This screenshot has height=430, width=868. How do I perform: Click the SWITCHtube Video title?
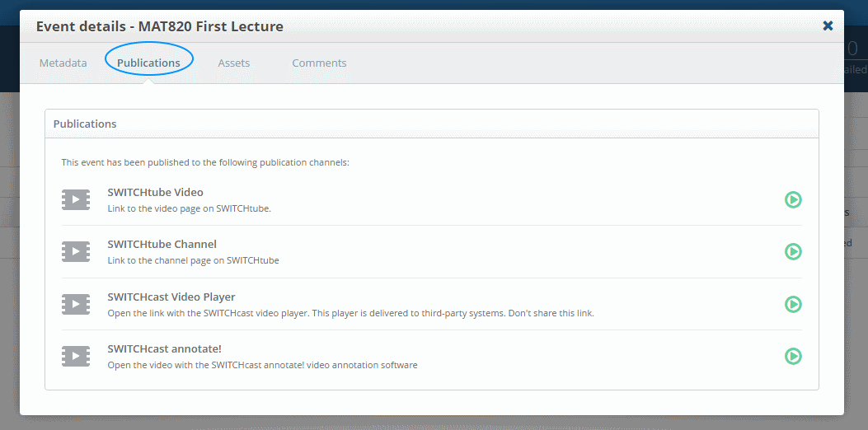click(156, 193)
